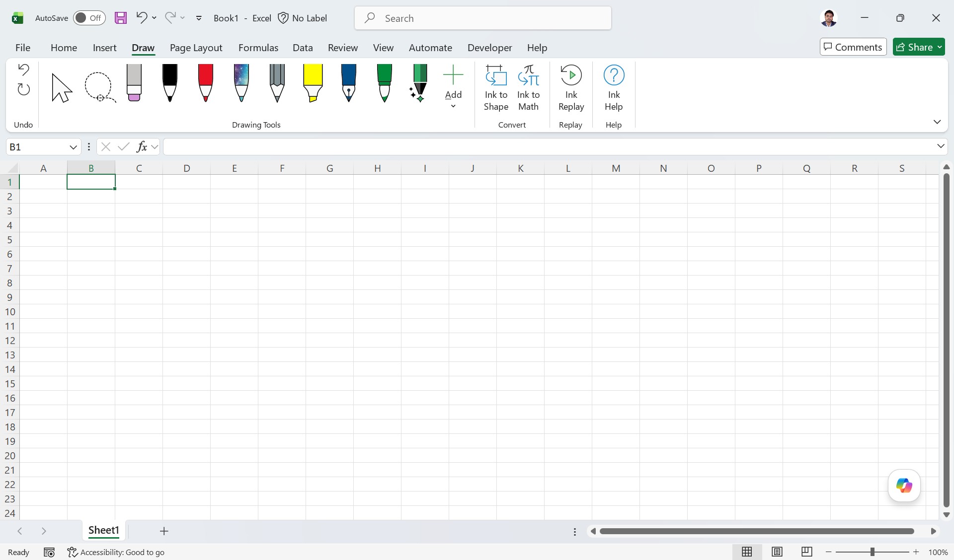This screenshot has height=560, width=954.
Task: Click the zoom slider handle
Action: point(872,552)
